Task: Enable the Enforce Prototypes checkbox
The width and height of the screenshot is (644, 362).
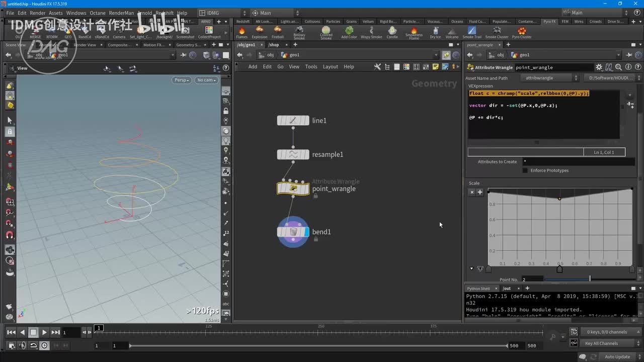Action: 525,170
